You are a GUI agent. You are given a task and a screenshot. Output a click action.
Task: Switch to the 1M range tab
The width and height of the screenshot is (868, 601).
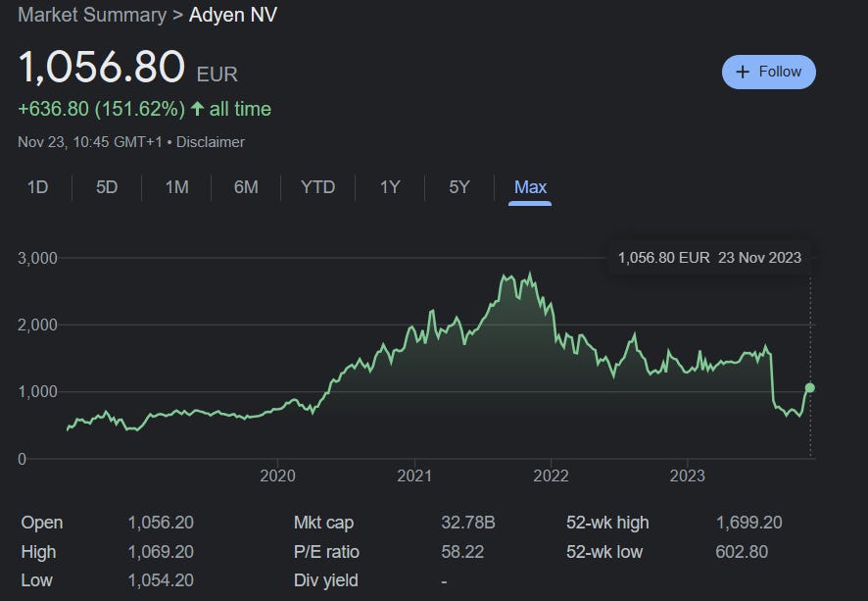(x=176, y=187)
